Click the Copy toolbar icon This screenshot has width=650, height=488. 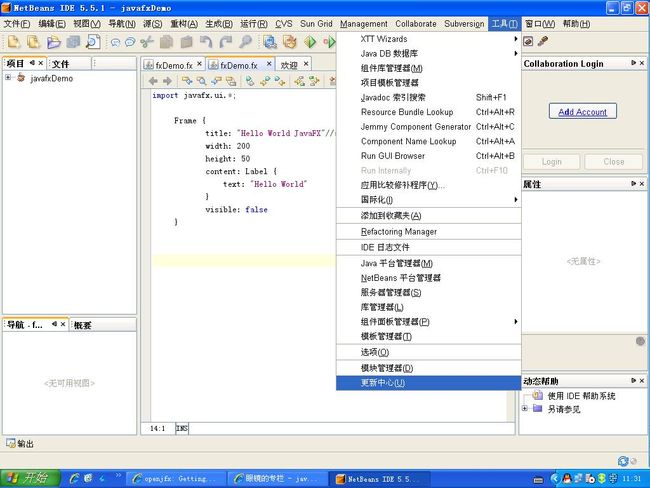[x=166, y=42]
